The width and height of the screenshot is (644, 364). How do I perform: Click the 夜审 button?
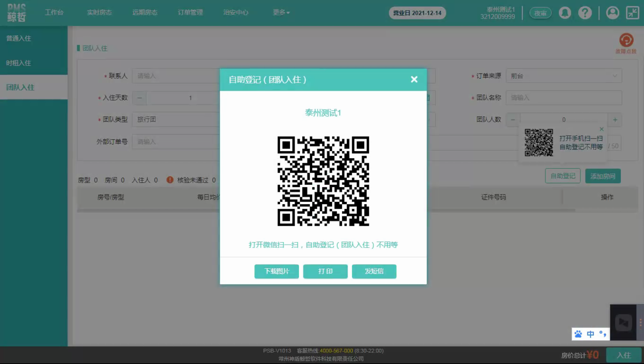pos(540,13)
